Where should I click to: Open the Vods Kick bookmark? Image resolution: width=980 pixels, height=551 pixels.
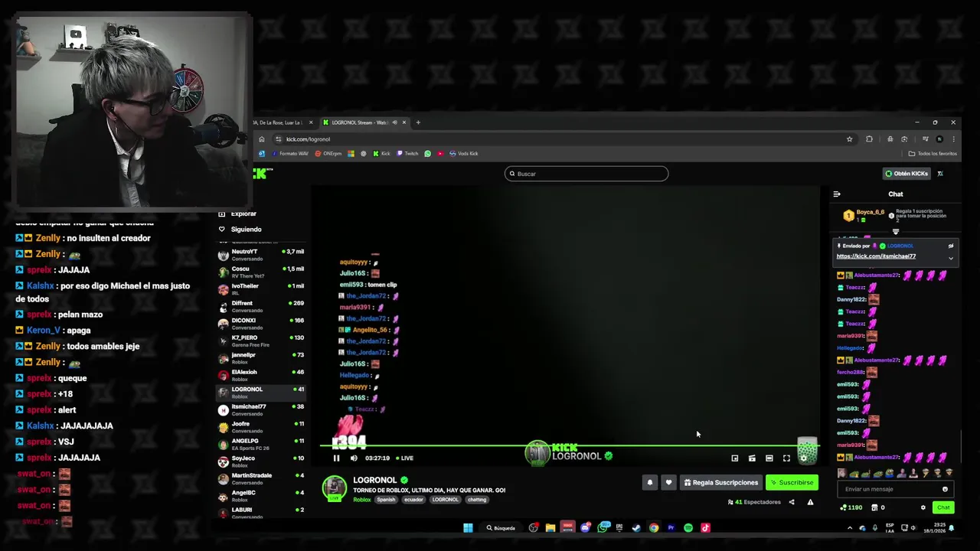click(464, 154)
